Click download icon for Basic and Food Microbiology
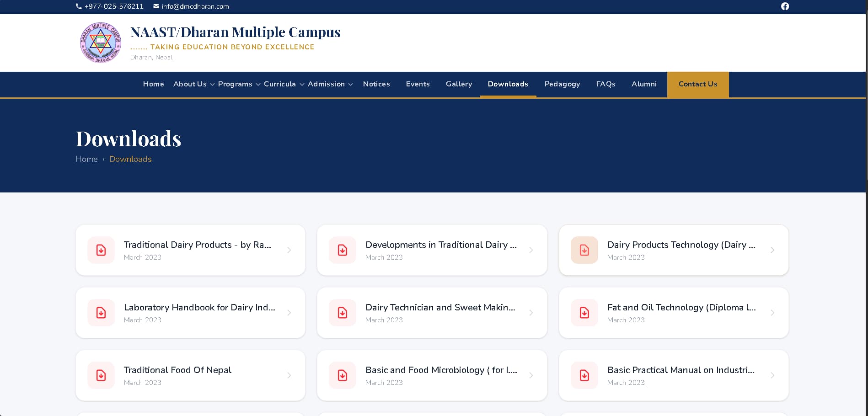This screenshot has width=868, height=416. [x=343, y=375]
